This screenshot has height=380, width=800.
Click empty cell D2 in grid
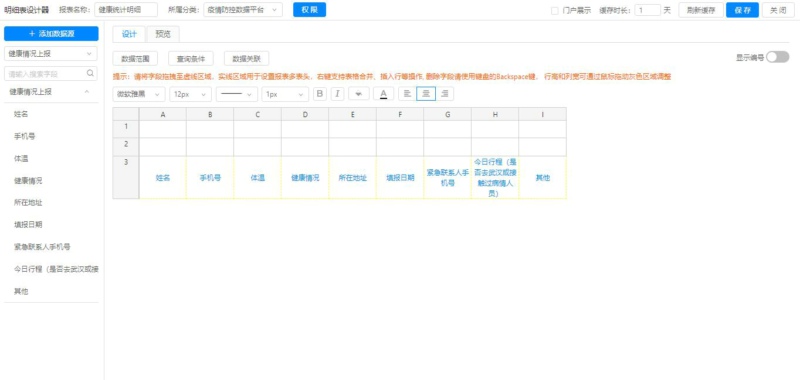(305, 147)
